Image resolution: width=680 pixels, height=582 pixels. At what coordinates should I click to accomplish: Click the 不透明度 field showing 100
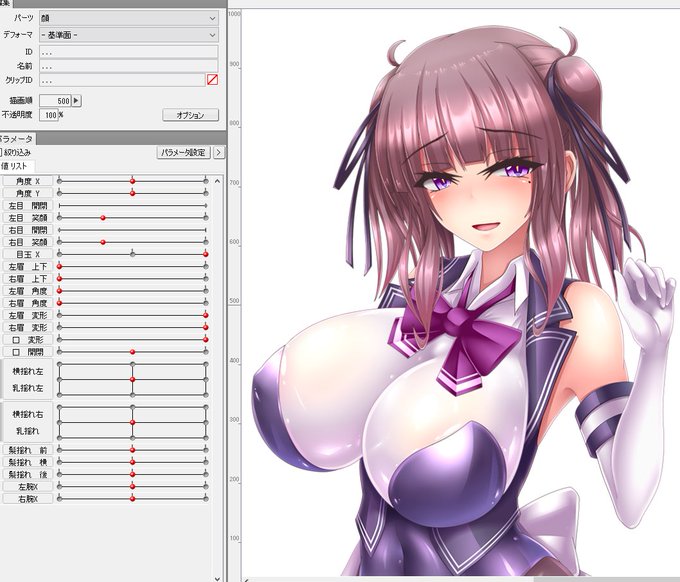49,115
